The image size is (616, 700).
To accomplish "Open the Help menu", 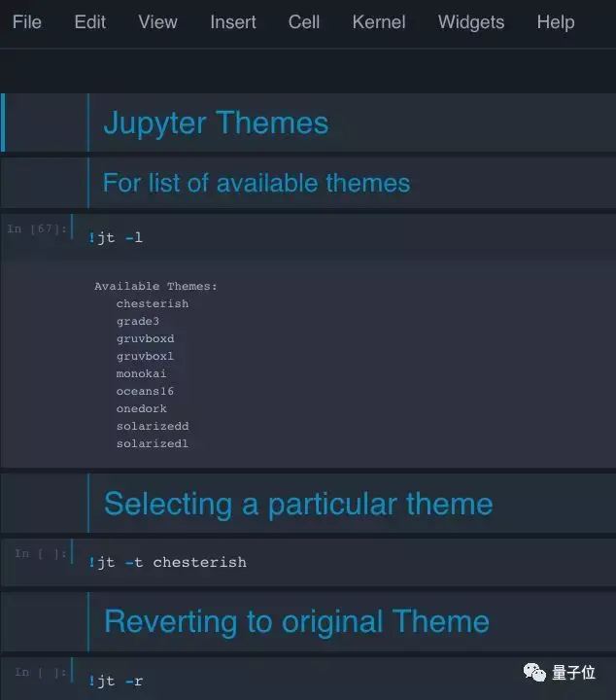I will 556,21.
